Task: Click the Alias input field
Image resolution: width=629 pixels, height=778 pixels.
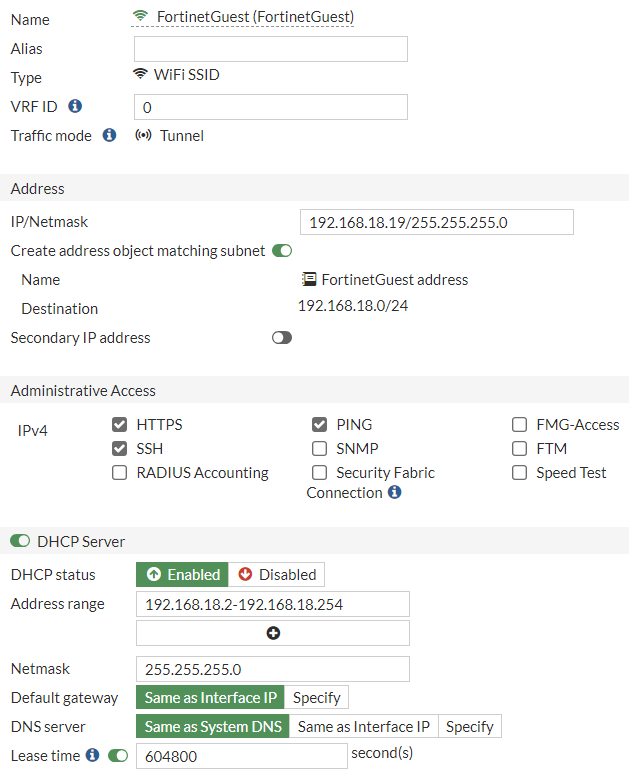Action: [271, 49]
